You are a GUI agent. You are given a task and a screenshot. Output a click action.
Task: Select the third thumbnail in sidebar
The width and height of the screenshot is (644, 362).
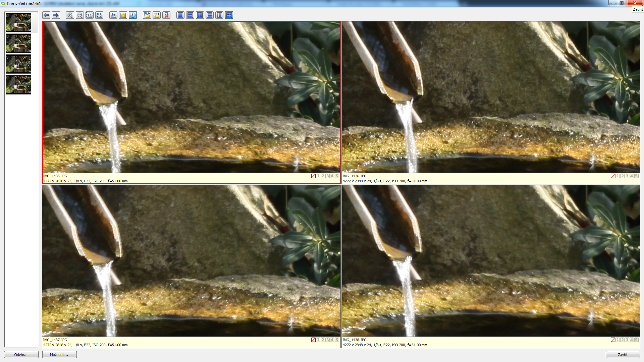18,64
